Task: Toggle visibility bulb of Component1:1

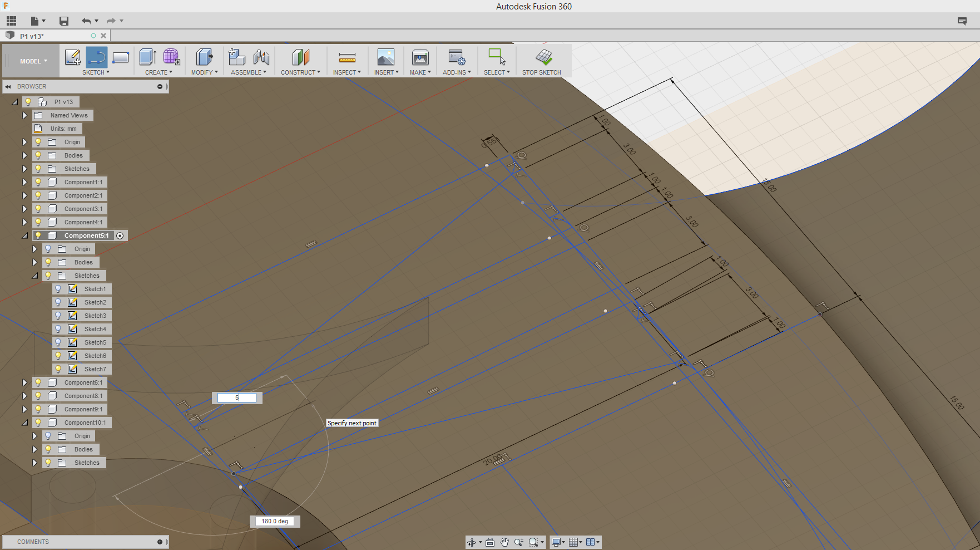Action: click(x=38, y=182)
